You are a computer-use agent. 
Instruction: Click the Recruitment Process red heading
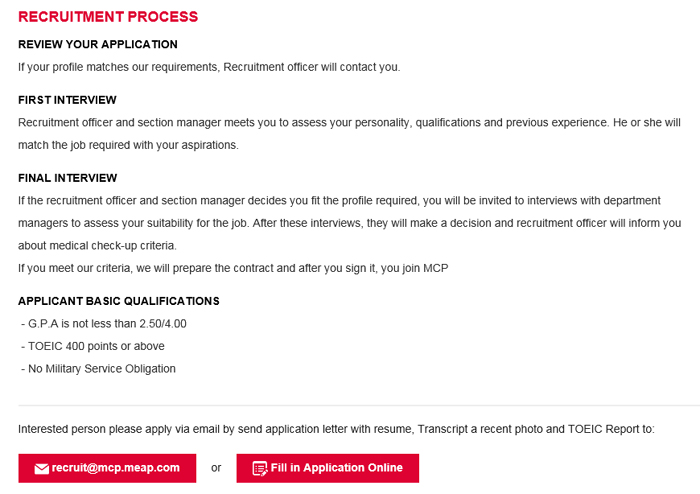pyautogui.click(x=108, y=17)
